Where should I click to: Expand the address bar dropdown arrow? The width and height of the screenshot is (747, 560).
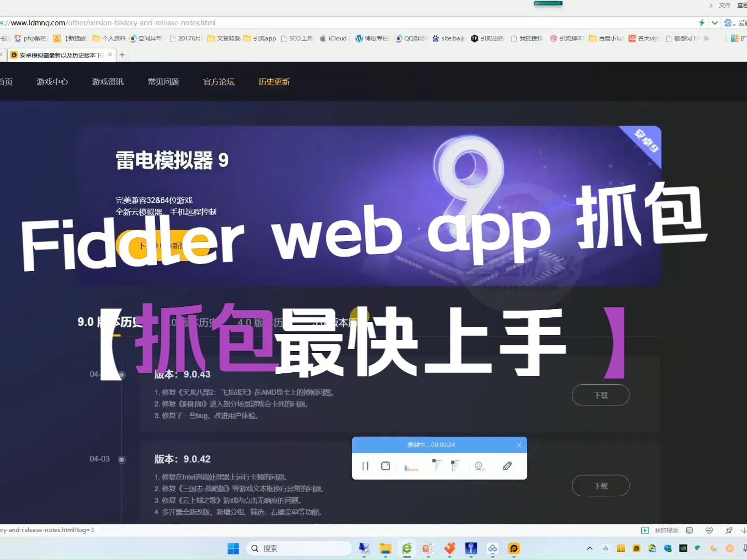(x=715, y=23)
